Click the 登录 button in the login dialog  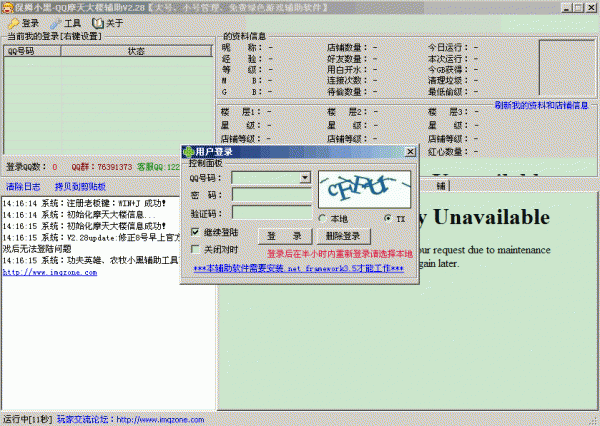click(285, 236)
